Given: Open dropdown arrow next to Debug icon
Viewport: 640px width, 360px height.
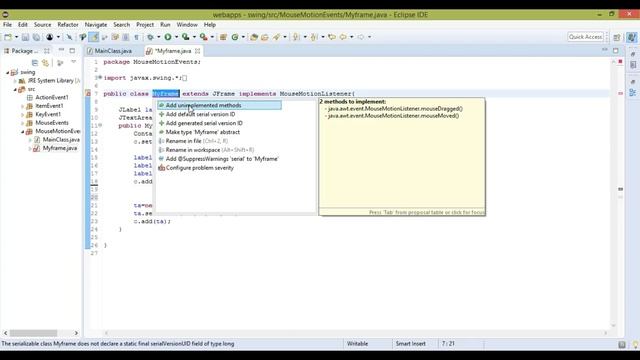Looking at the screenshot, I should pos(159,37).
